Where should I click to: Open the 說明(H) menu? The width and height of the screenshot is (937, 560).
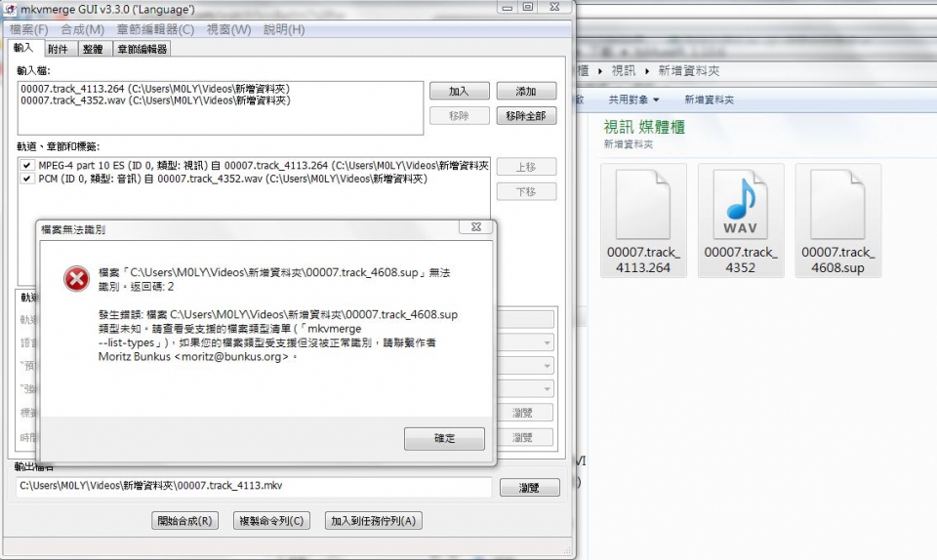pyautogui.click(x=284, y=29)
